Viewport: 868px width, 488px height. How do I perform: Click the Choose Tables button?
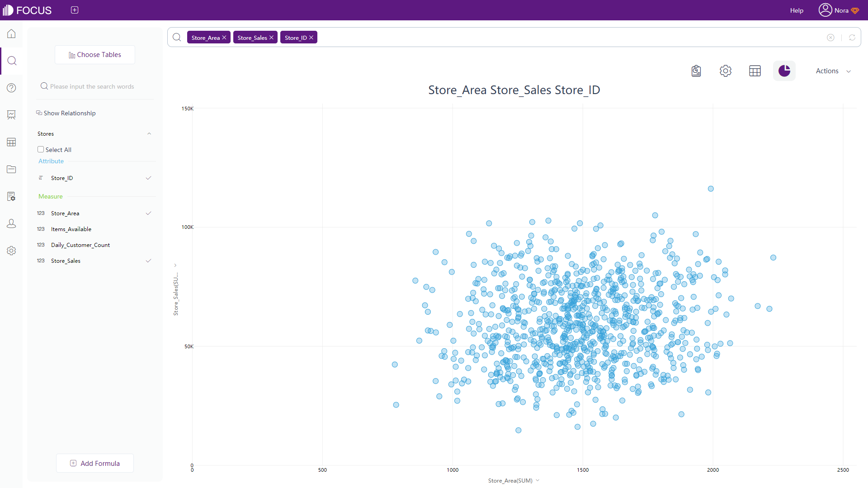click(95, 55)
